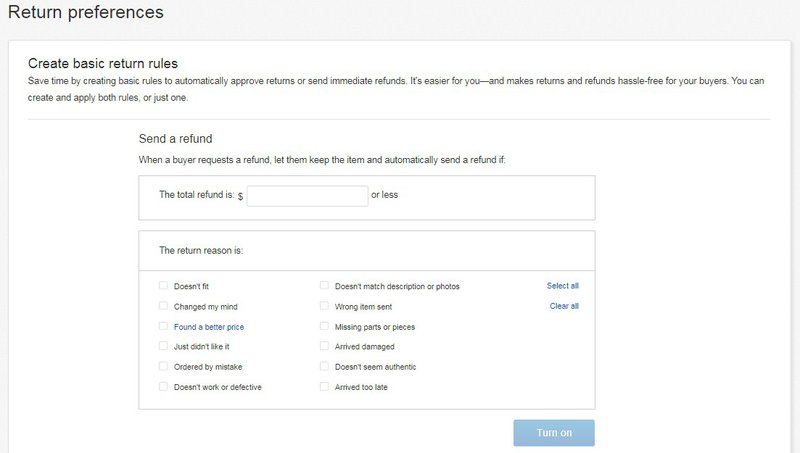The image size is (800, 453).
Task: Click the "Select all" link
Action: coord(562,286)
